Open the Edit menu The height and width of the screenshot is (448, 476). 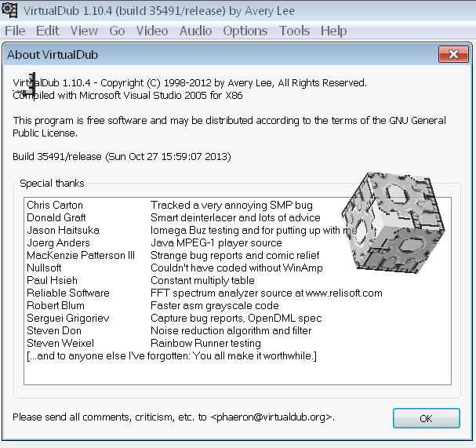[x=48, y=31]
